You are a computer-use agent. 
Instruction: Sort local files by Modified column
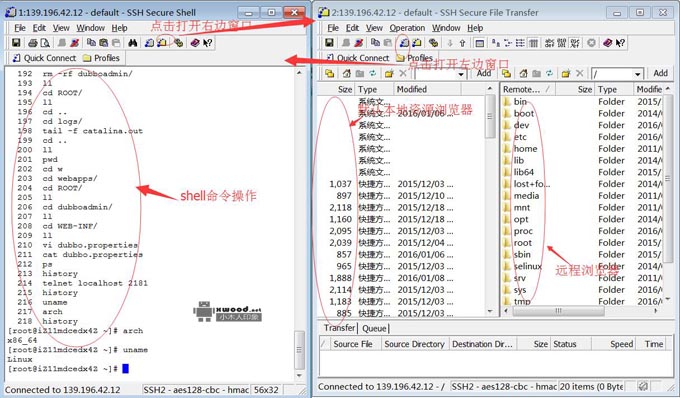click(427, 89)
